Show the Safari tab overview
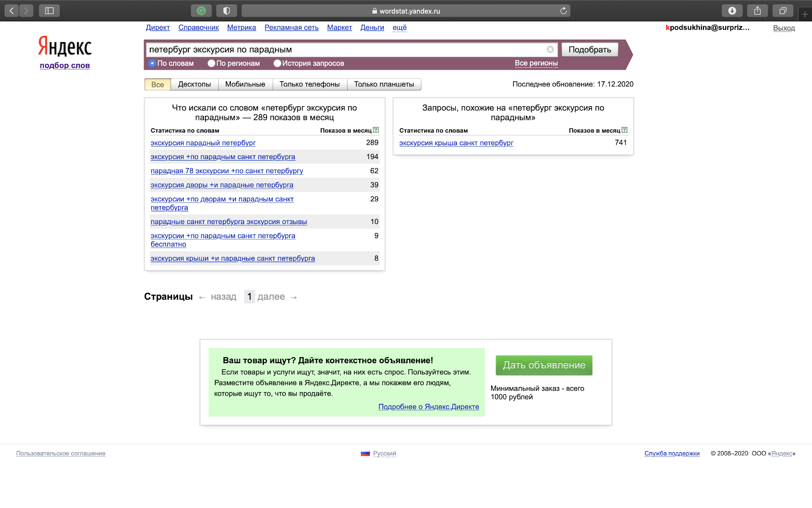 783,11
